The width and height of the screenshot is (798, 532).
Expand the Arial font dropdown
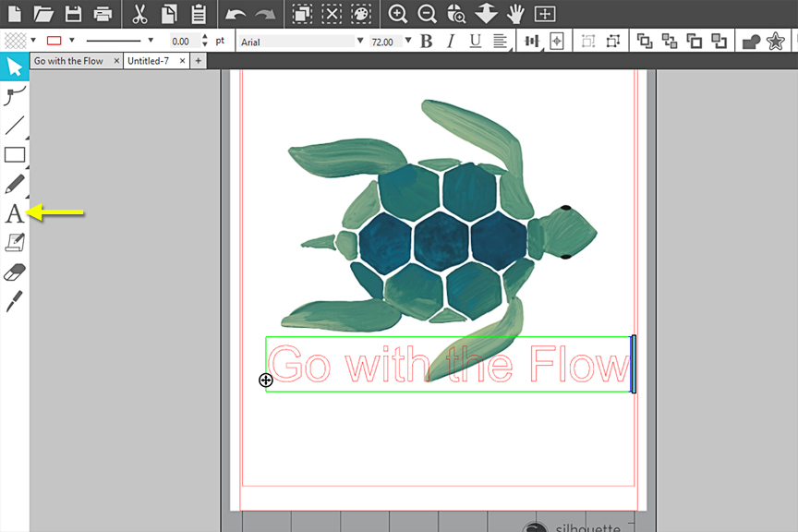coord(360,41)
